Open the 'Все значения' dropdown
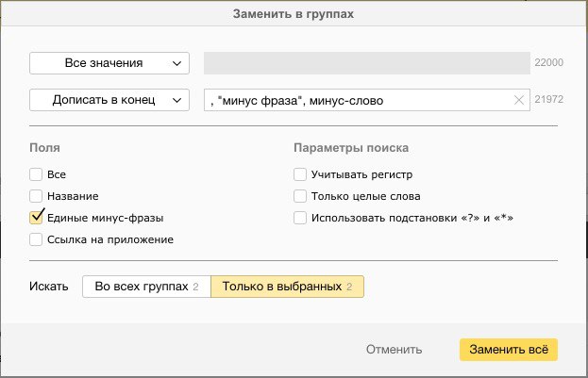The height and width of the screenshot is (378, 588). [x=109, y=63]
